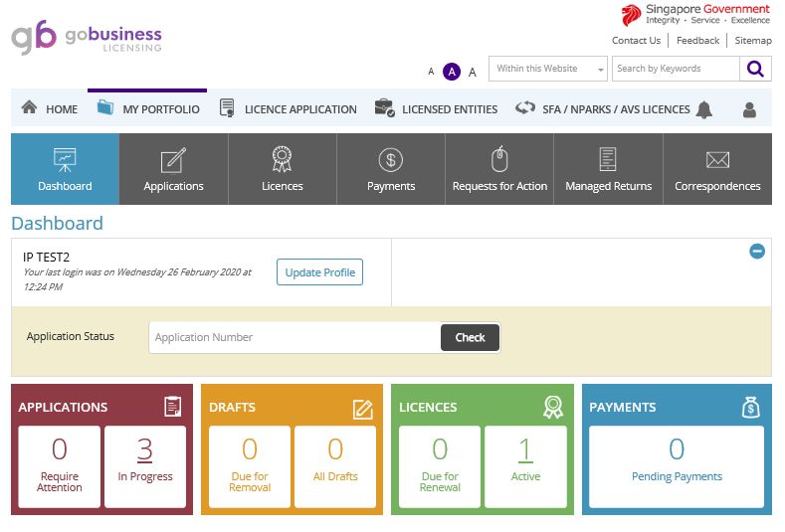Viewport: 785px width, 532px height.
Task: Click the notification bell icon
Action: tap(703, 109)
